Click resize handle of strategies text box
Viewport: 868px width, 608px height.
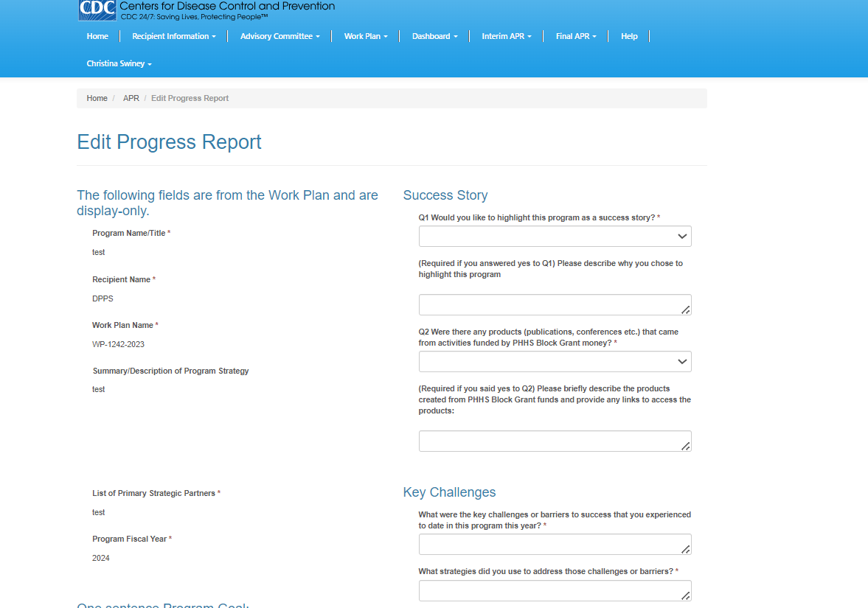pyautogui.click(x=686, y=595)
